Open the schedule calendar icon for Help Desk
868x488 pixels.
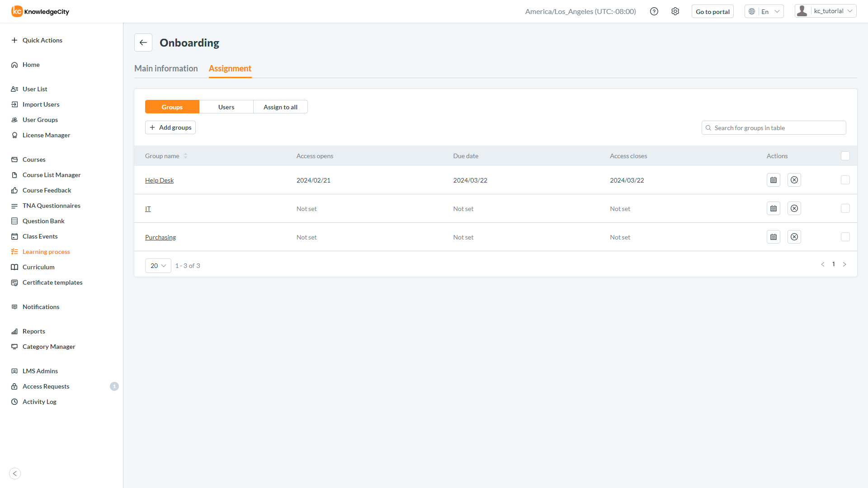[773, 180]
